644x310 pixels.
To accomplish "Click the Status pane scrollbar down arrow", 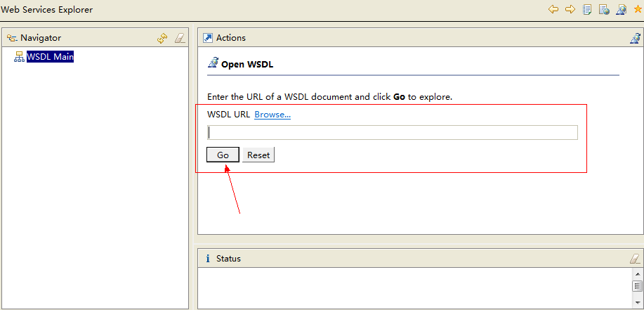I will [x=638, y=304].
